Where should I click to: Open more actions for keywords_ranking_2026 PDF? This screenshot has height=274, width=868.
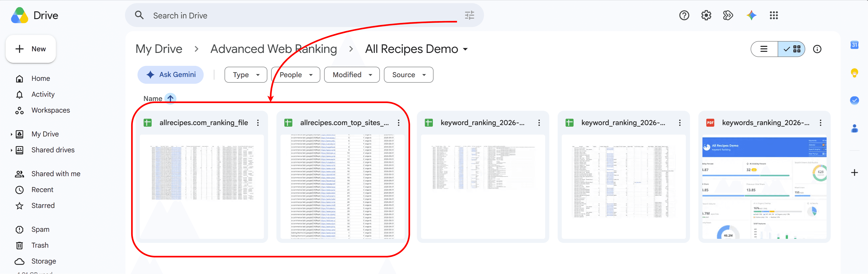(x=820, y=123)
